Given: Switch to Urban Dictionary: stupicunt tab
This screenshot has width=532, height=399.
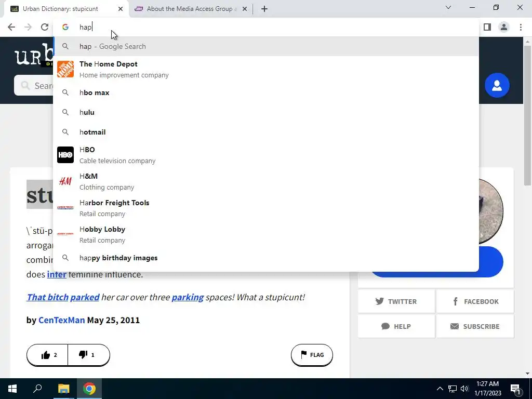Looking at the screenshot, I should pyautogui.click(x=66, y=9).
